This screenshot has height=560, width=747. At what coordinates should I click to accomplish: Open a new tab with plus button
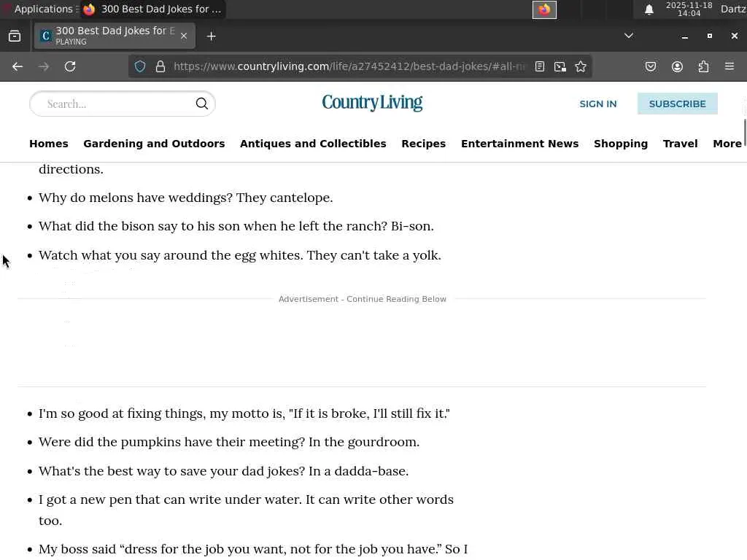(212, 36)
